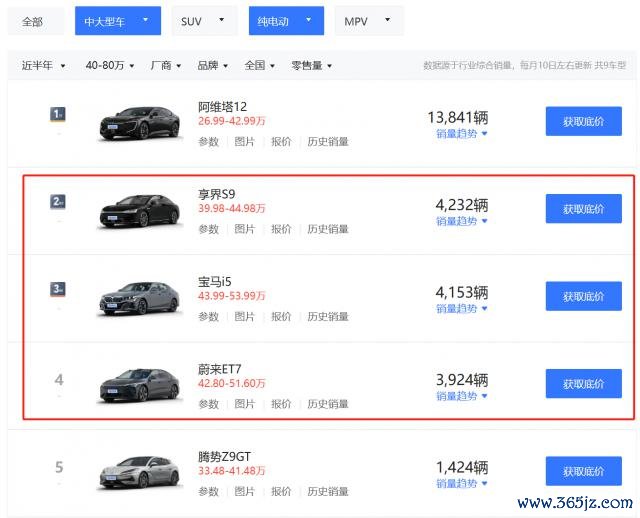Open the 纯电动 category dropdown

[287, 21]
